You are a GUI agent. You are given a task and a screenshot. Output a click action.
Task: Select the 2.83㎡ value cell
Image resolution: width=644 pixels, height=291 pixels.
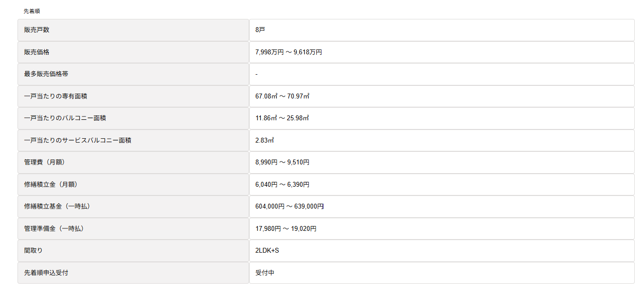point(441,140)
